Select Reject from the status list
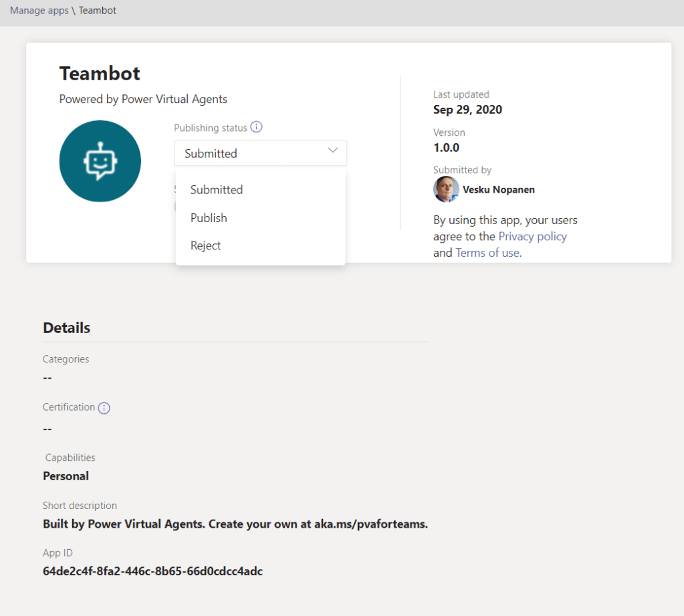Screen dimensions: 684x616 [205, 245]
